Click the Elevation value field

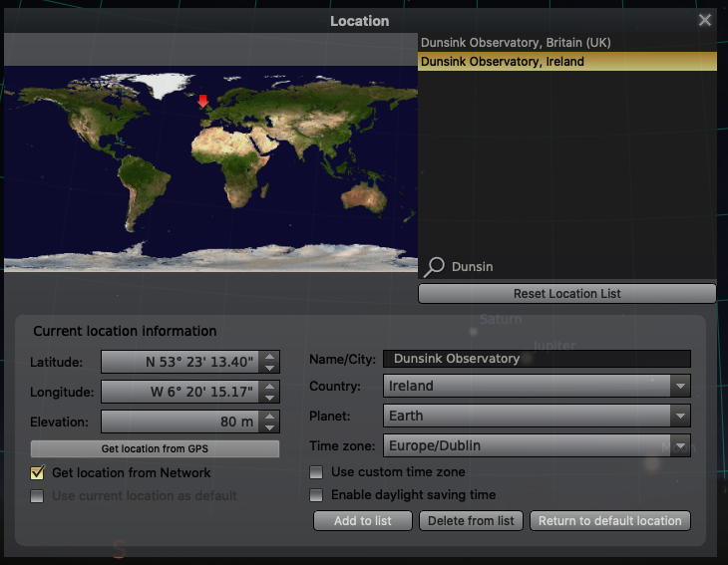coord(181,422)
